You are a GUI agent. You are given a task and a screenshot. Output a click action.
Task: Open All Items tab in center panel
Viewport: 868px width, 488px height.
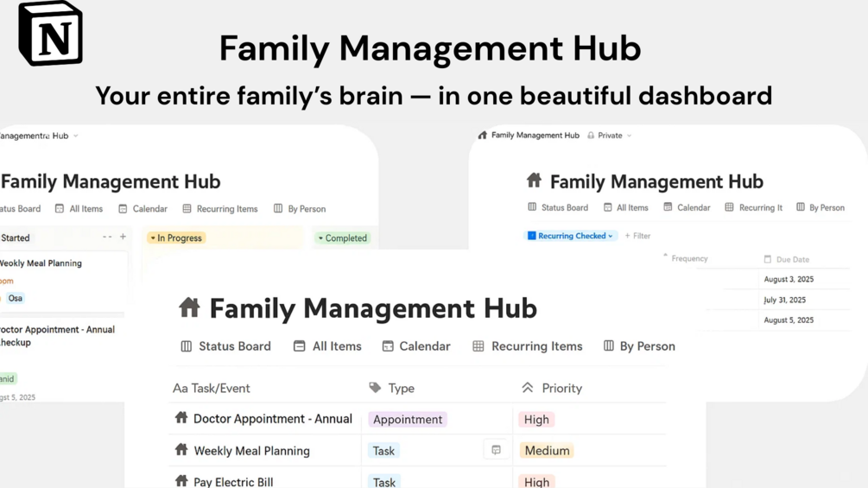click(327, 345)
